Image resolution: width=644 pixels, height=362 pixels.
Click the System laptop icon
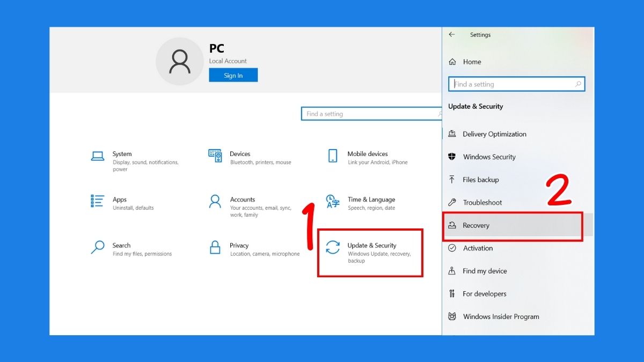click(x=98, y=156)
